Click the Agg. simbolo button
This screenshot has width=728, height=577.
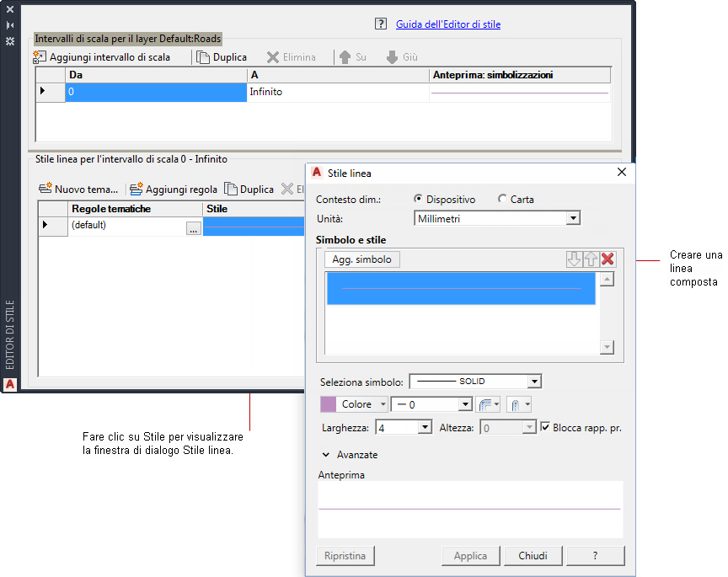[361, 259]
